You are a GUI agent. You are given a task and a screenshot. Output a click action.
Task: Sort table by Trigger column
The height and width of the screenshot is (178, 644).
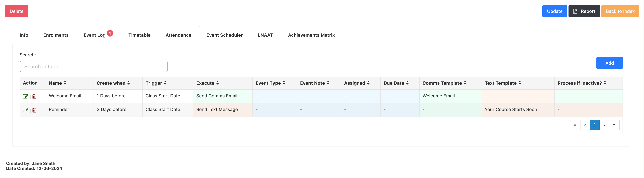point(165,83)
